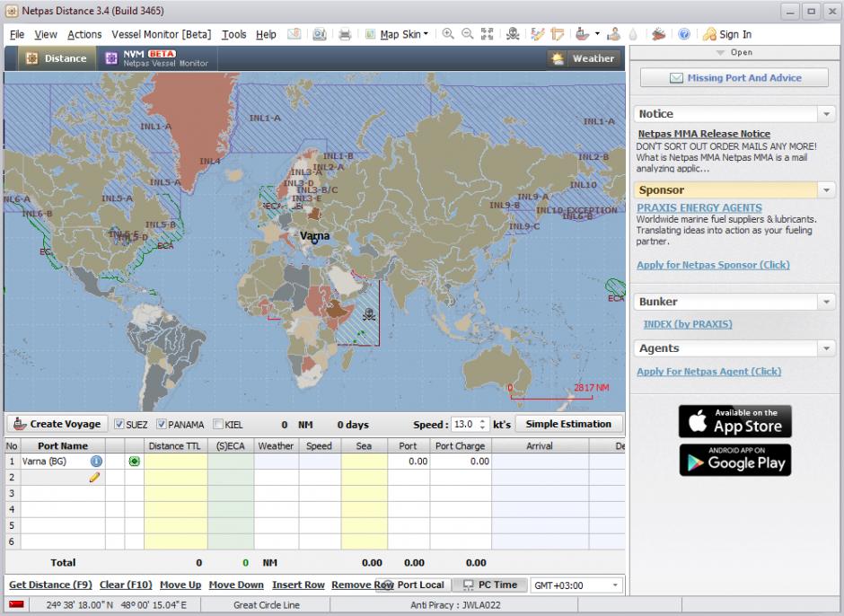This screenshot has width=844, height=616.
Task: Click green port marker icon in row 1
Action: click(134, 461)
